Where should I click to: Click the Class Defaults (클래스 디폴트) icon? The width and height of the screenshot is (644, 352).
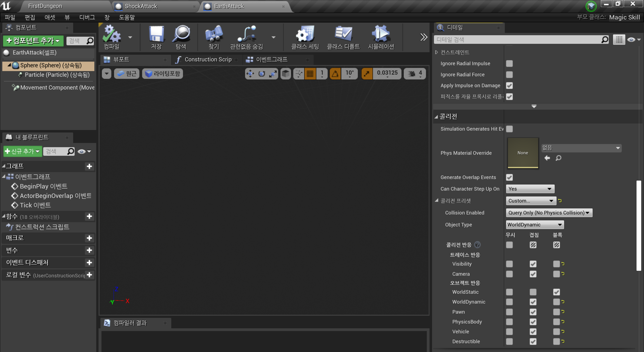(343, 34)
